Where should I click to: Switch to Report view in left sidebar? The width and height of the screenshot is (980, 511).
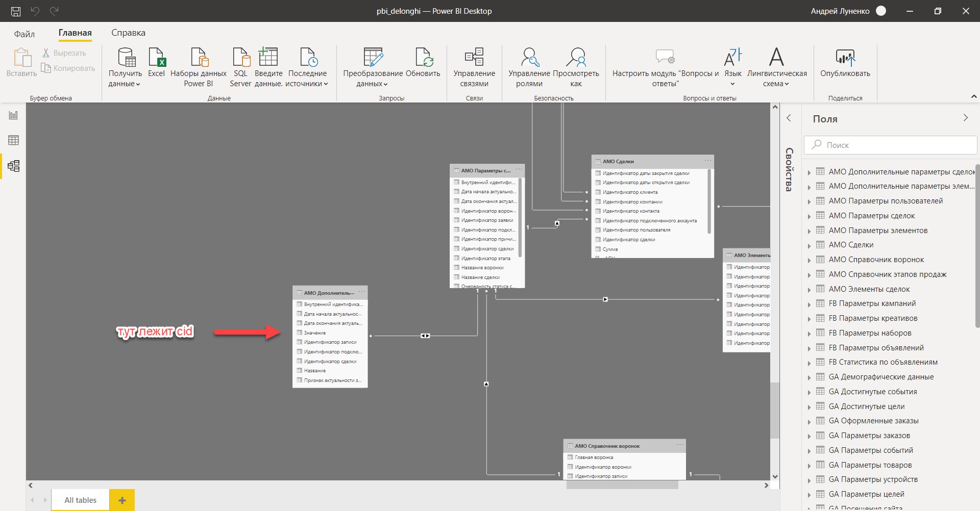13,115
